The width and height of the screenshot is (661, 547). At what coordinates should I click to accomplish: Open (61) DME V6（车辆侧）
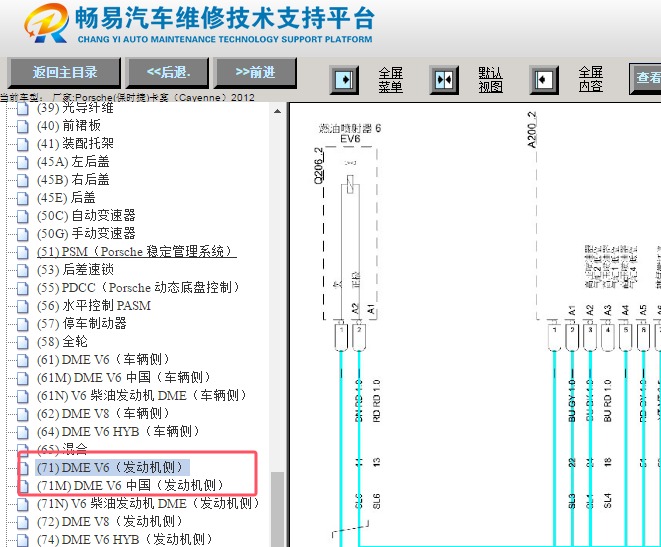(x=104, y=359)
